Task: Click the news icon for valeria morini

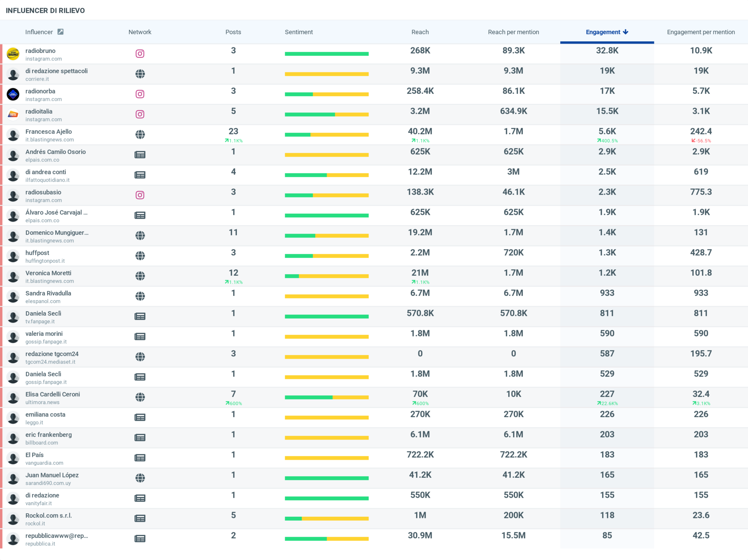Action: (x=140, y=337)
